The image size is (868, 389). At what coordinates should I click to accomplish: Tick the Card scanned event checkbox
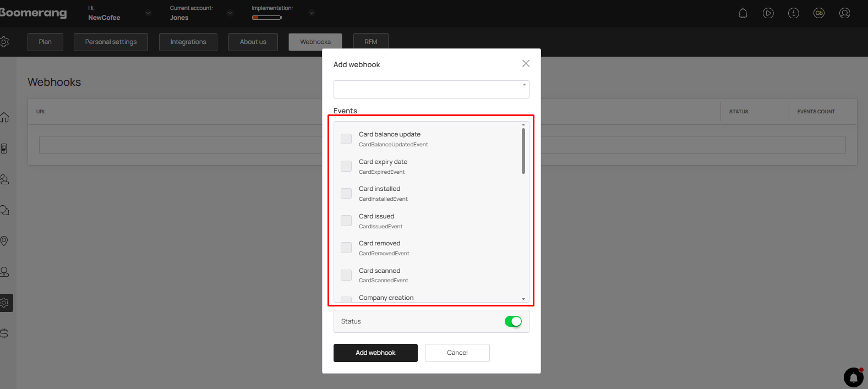(x=346, y=275)
